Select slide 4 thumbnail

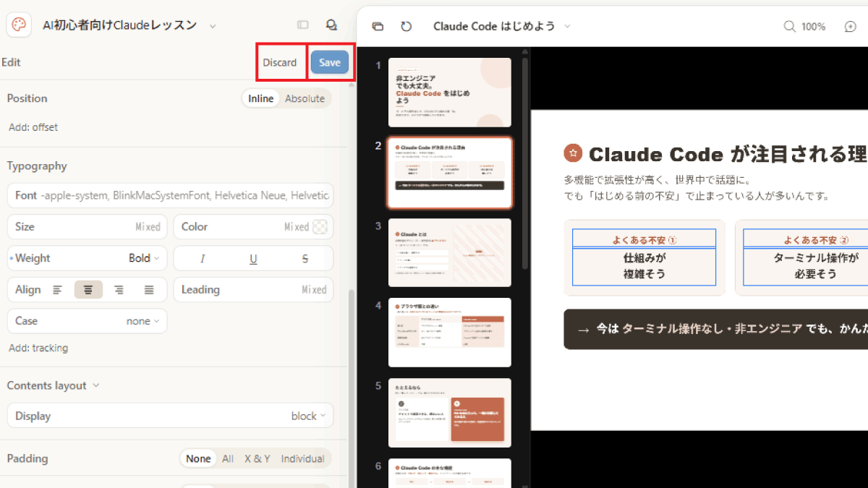pos(450,333)
